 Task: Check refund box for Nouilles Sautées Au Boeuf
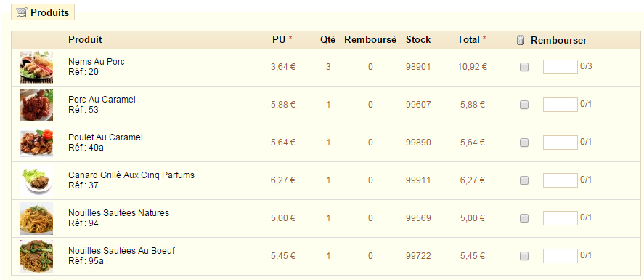524,256
